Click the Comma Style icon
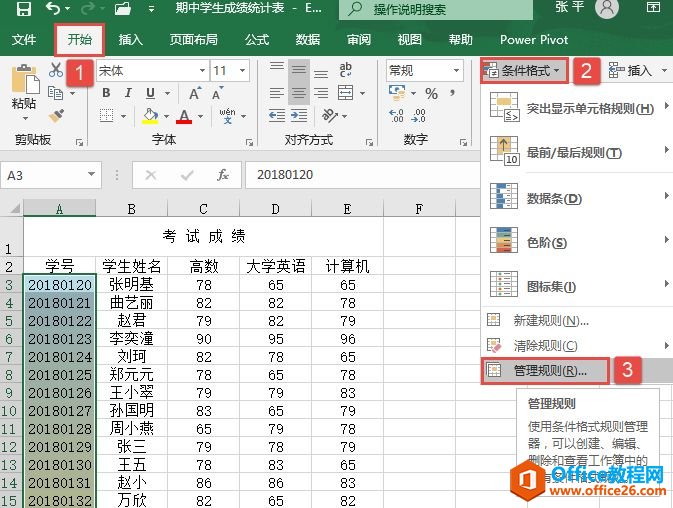This screenshot has width=673, height=508. [x=452, y=92]
